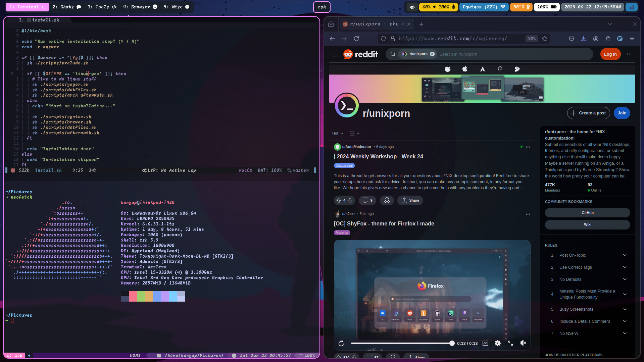Open comments on Weekly Workshop post
Viewport: 644px width, 362px height.
pos(367,200)
